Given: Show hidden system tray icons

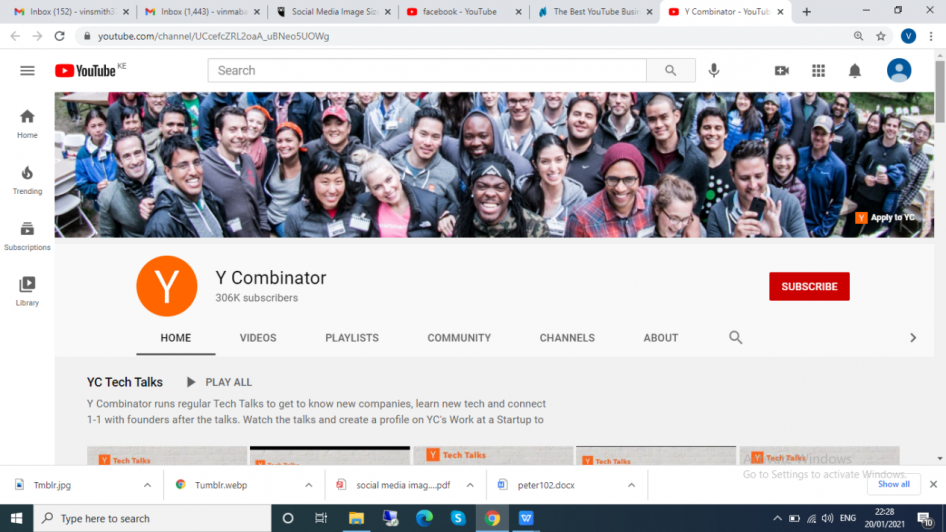Looking at the screenshot, I should 777,518.
